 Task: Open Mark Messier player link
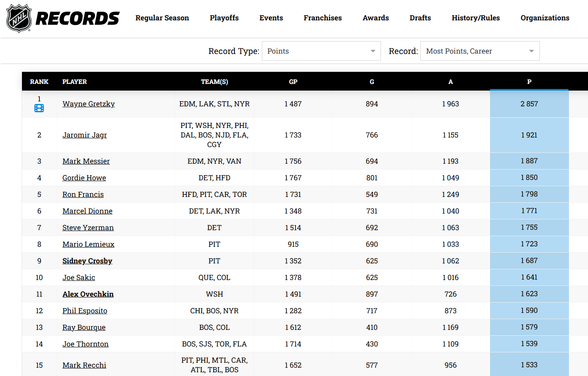[x=86, y=161]
